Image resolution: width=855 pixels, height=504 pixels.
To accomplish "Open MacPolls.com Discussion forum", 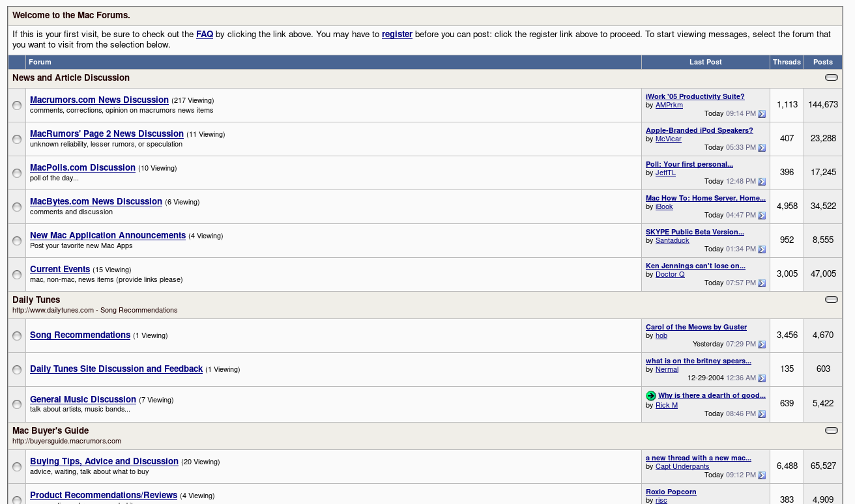I will point(83,167).
